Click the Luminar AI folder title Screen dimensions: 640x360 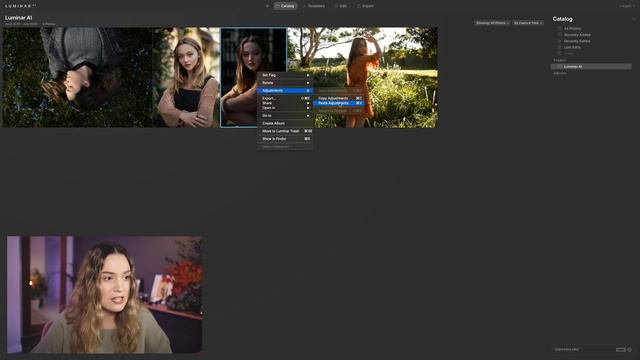18,18
